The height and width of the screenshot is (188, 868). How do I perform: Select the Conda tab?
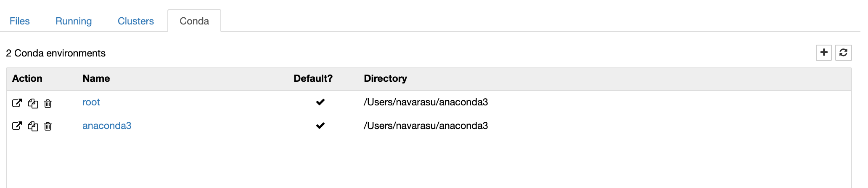tap(194, 21)
